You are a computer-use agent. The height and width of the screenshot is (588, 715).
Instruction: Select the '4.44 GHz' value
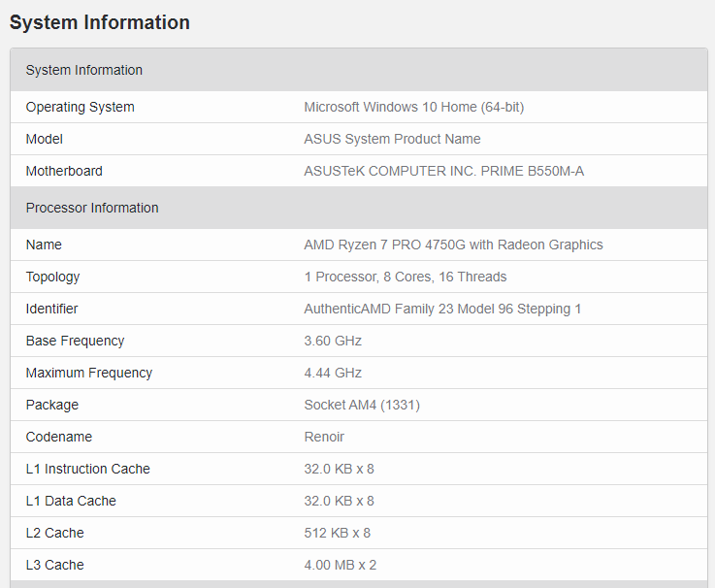(333, 373)
